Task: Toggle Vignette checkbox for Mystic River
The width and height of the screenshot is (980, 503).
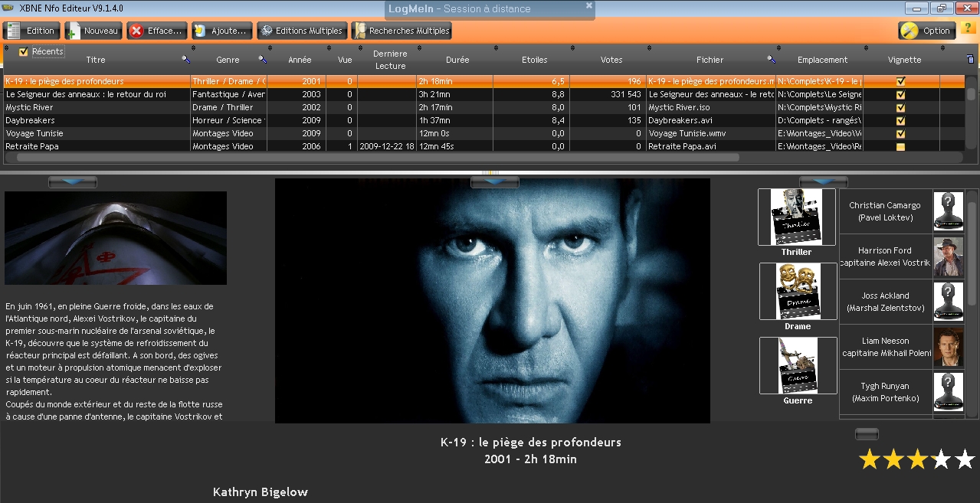Action: (901, 107)
